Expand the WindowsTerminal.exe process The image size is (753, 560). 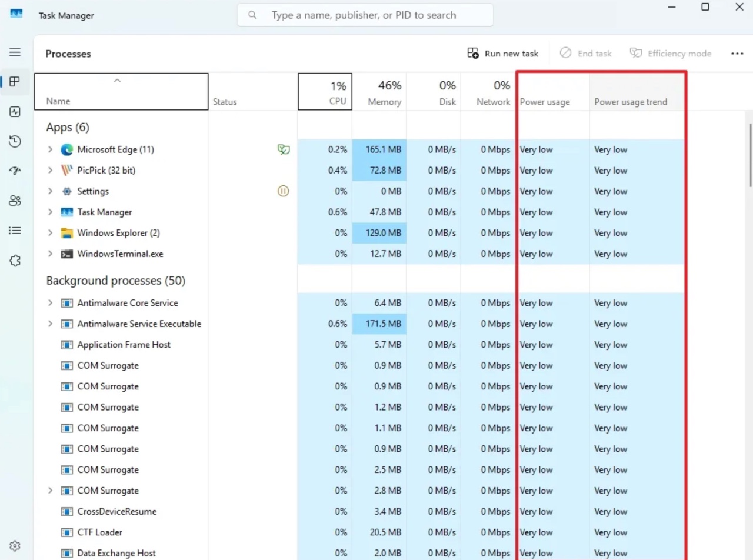click(50, 254)
